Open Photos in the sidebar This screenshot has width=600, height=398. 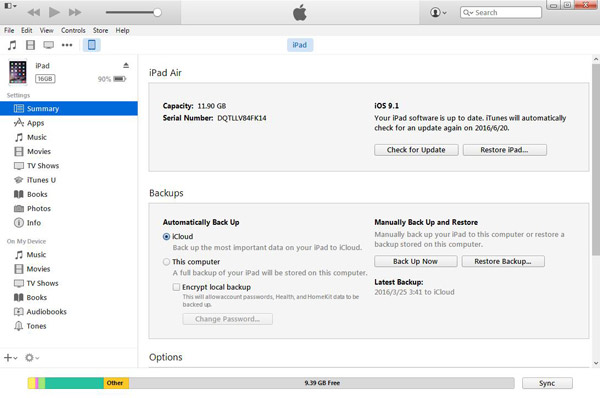69,209
